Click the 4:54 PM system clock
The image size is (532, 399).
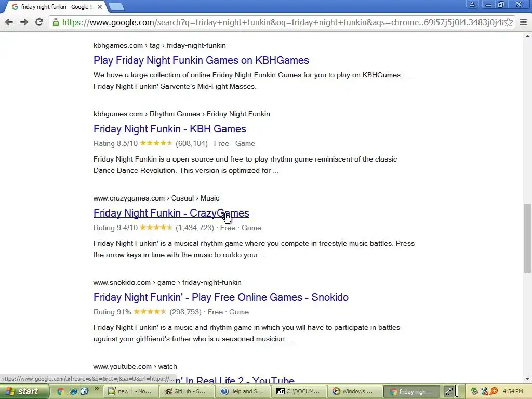coord(513,391)
